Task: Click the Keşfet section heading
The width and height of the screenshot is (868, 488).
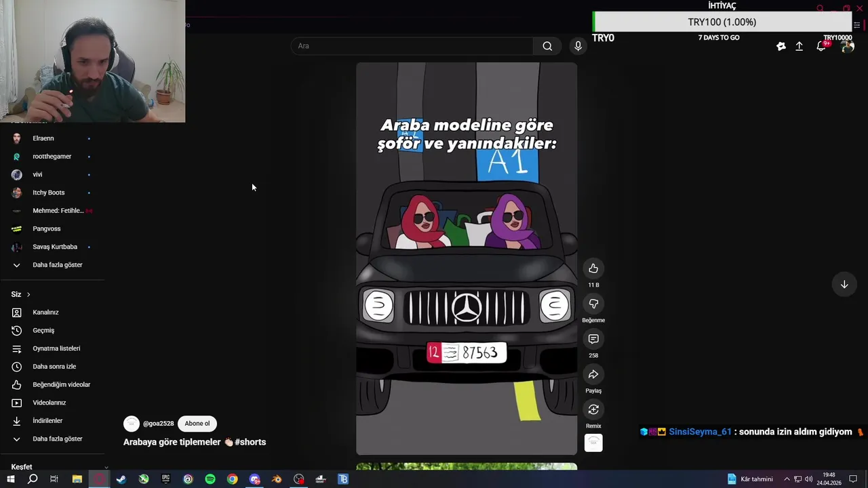Action: 22,467
